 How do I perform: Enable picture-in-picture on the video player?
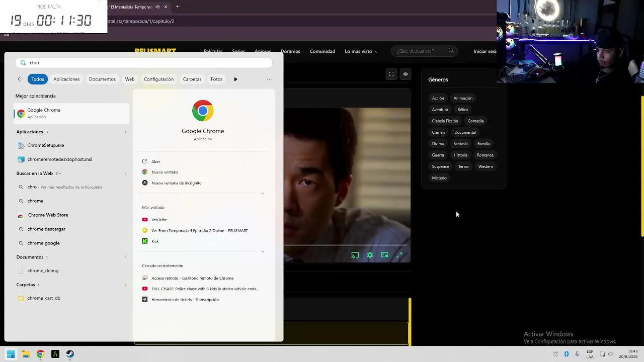click(x=385, y=255)
